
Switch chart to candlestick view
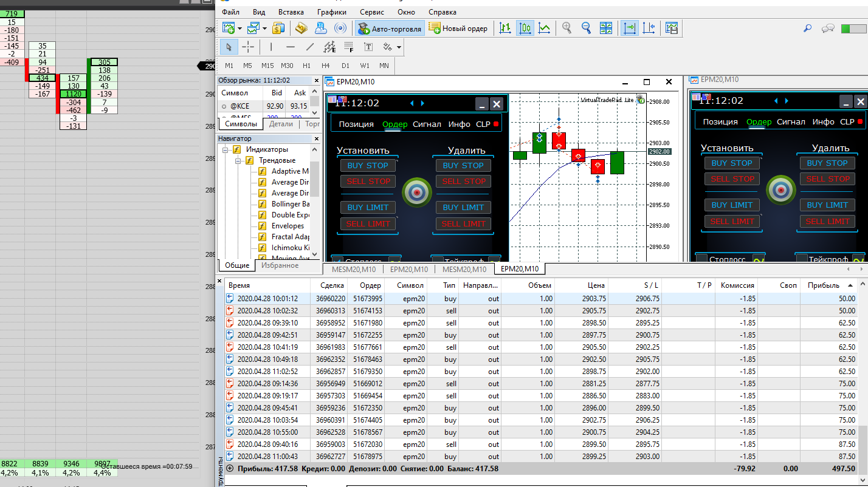click(x=525, y=28)
